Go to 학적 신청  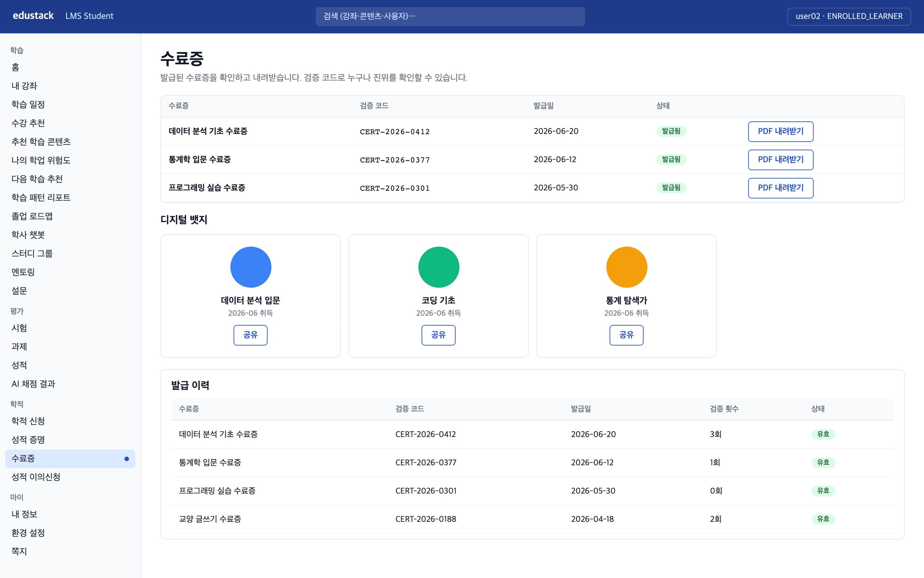[x=70, y=421]
